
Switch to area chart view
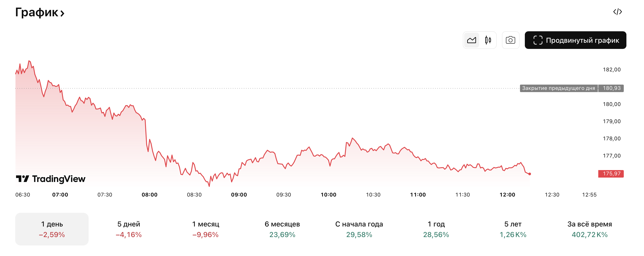click(x=471, y=40)
